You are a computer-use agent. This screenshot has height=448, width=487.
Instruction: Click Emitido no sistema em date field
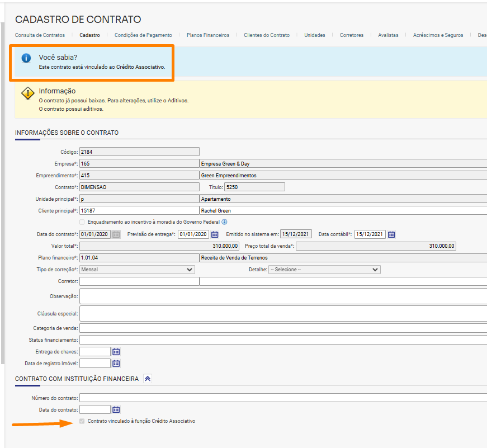tap(296, 234)
